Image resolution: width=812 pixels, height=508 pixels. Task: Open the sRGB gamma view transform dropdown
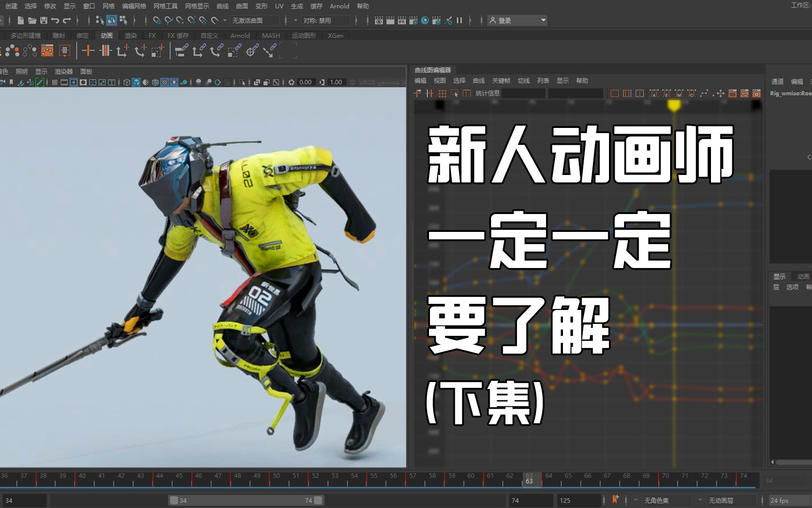tap(383, 82)
